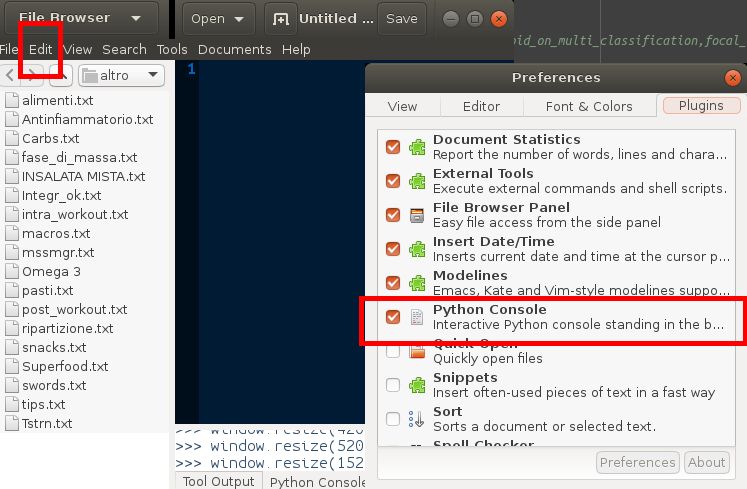747x489 pixels.
Task: Click the Snippets plugin puzzle icon
Action: [x=417, y=385]
